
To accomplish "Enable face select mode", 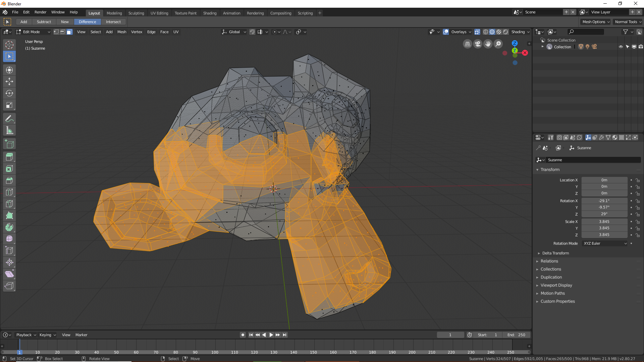I will 69,32.
